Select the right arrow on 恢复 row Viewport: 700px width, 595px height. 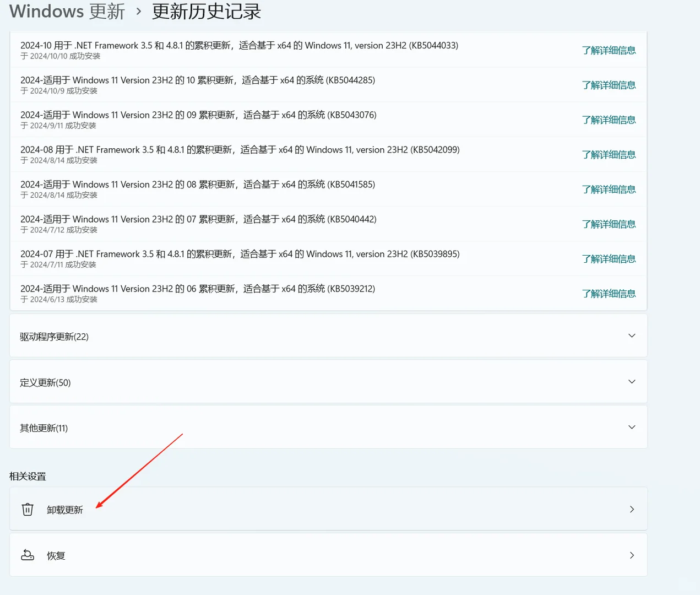click(632, 555)
